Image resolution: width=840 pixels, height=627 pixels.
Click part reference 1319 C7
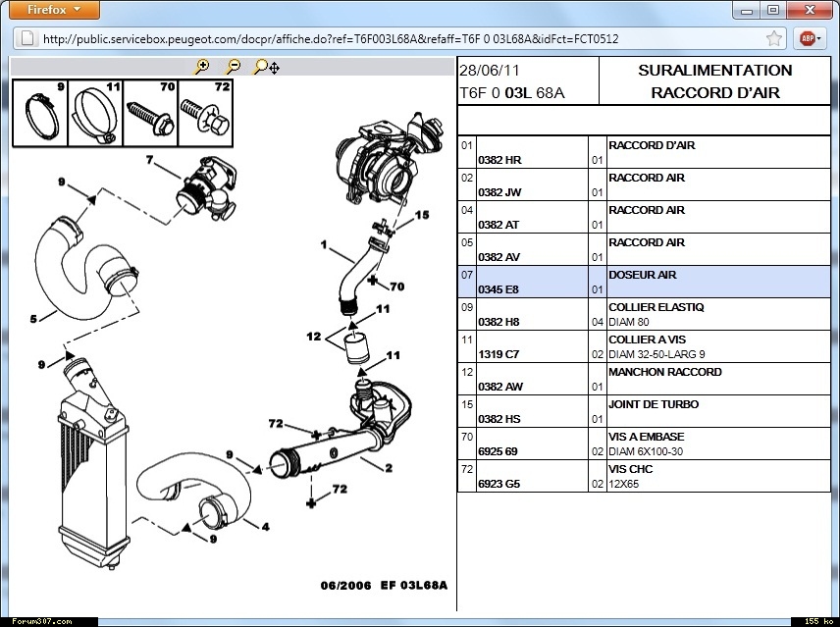click(x=499, y=354)
